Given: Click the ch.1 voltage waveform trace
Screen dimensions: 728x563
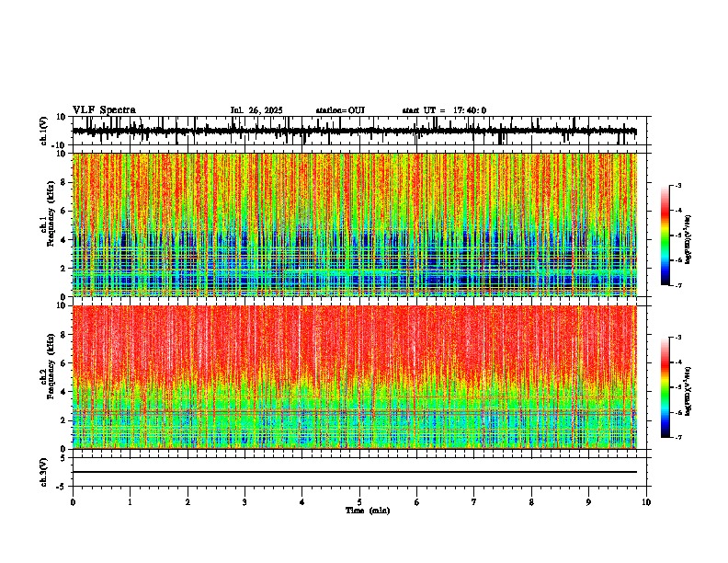Looking at the screenshot, I should point(355,131).
